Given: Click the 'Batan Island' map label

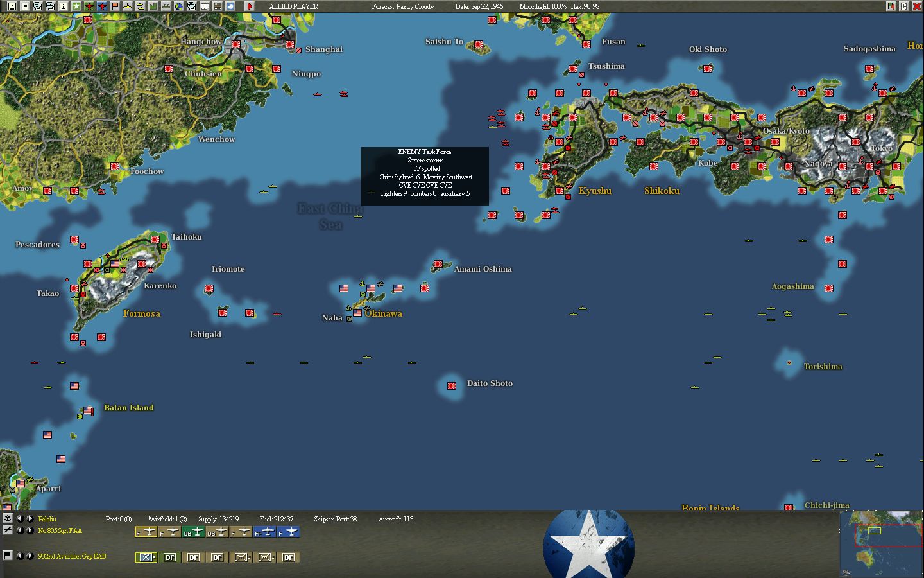Looking at the screenshot, I should [129, 408].
